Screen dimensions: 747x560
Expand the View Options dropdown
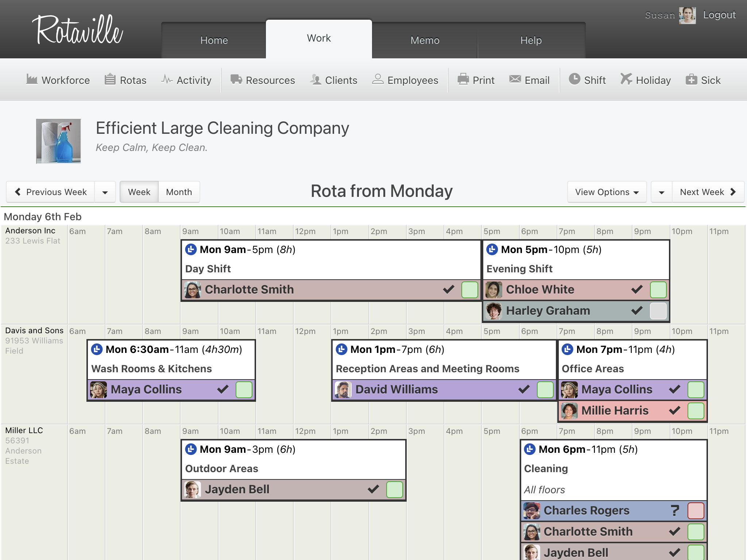(x=607, y=192)
